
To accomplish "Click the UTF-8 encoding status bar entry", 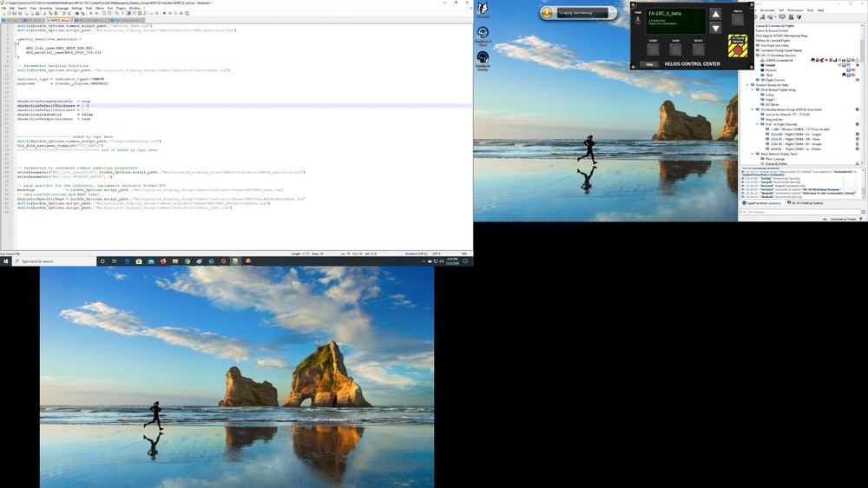I will pos(437,254).
